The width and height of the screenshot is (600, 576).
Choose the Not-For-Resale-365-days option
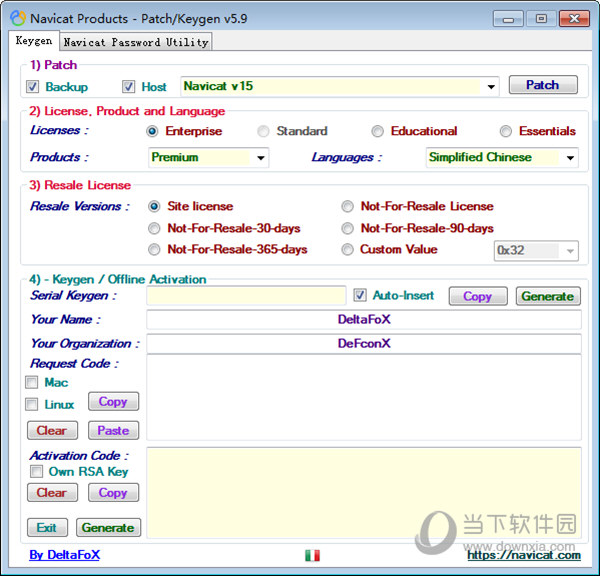coord(154,250)
